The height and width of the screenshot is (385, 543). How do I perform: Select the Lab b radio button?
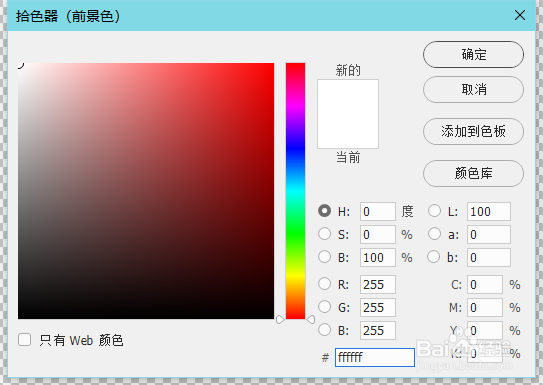[x=434, y=257]
